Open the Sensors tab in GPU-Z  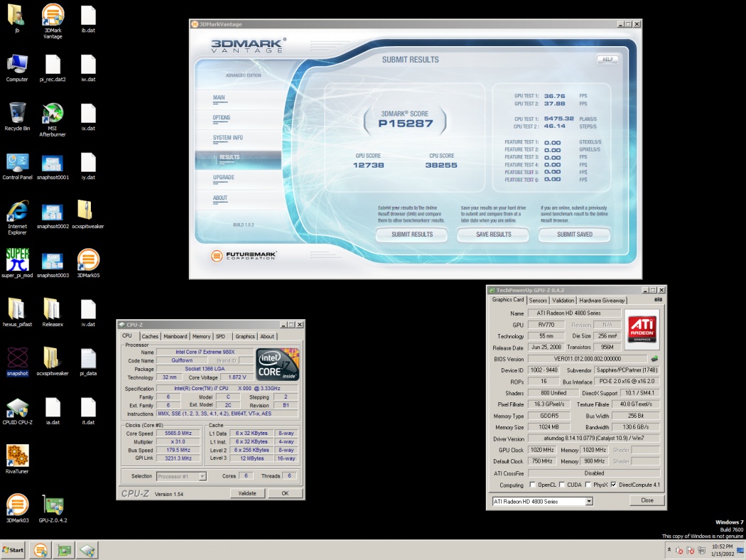538,301
